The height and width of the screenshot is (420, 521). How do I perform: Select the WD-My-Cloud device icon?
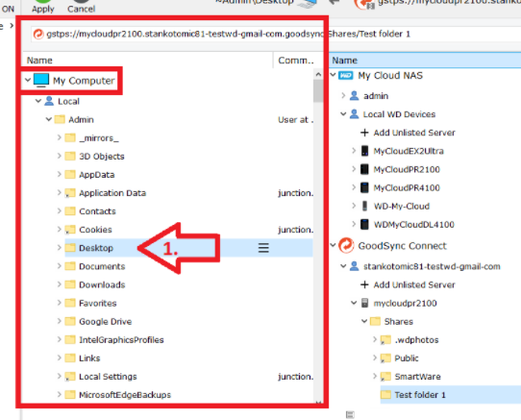click(364, 206)
